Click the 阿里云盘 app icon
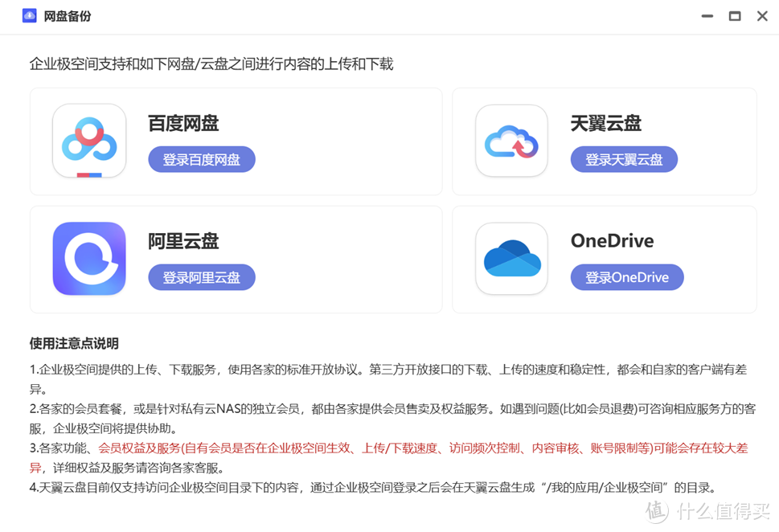The height and width of the screenshot is (532, 779). pyautogui.click(x=88, y=259)
